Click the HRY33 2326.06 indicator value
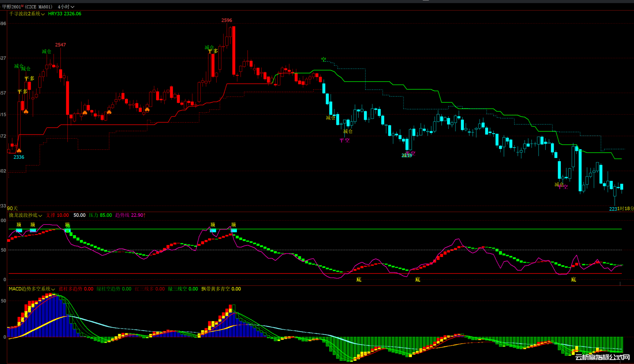The width and height of the screenshot is (634, 364). coord(65,14)
